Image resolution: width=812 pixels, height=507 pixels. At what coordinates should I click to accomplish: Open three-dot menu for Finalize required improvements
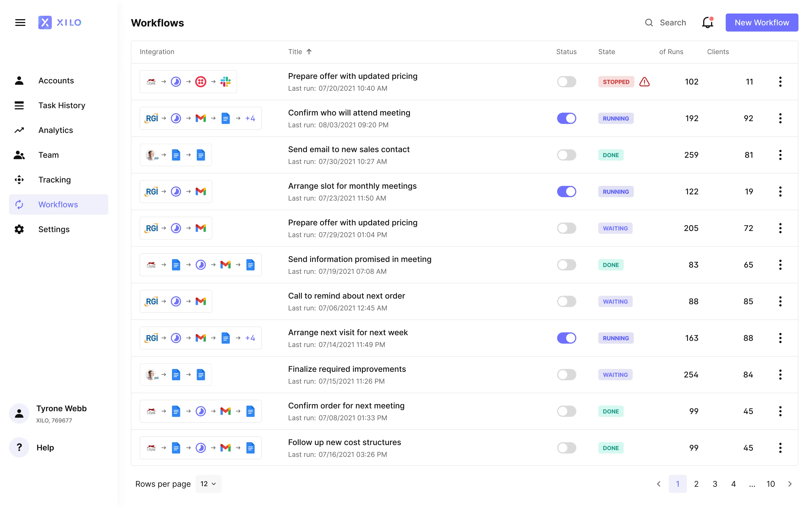tap(780, 375)
